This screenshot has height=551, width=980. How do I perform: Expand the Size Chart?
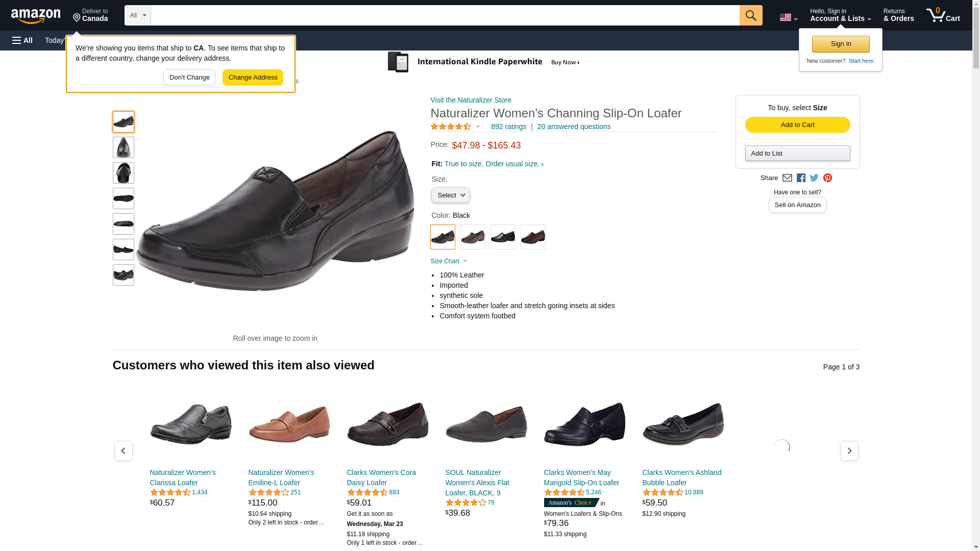click(x=449, y=261)
